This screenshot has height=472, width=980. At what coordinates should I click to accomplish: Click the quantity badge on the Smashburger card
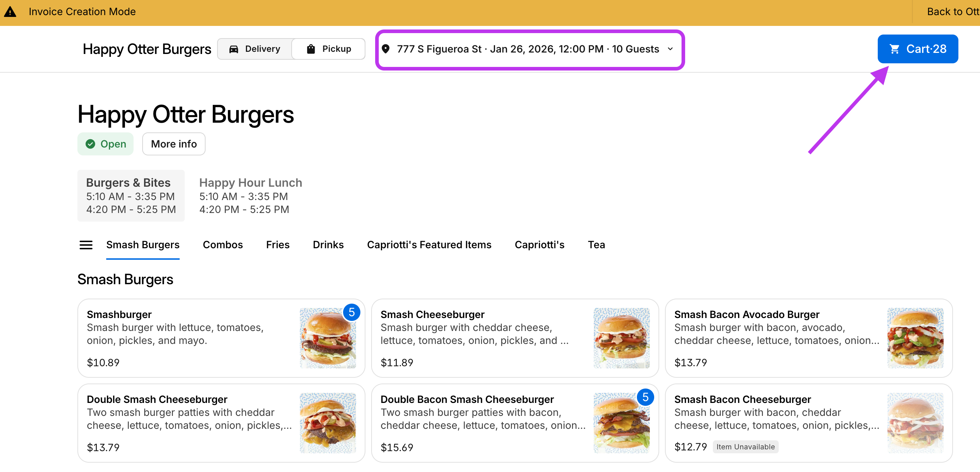[352, 312]
